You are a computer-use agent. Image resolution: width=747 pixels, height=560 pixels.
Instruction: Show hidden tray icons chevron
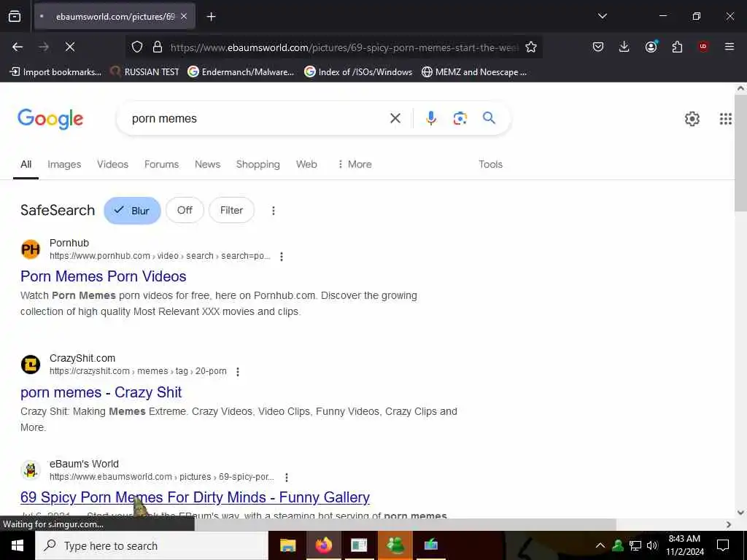(600, 545)
